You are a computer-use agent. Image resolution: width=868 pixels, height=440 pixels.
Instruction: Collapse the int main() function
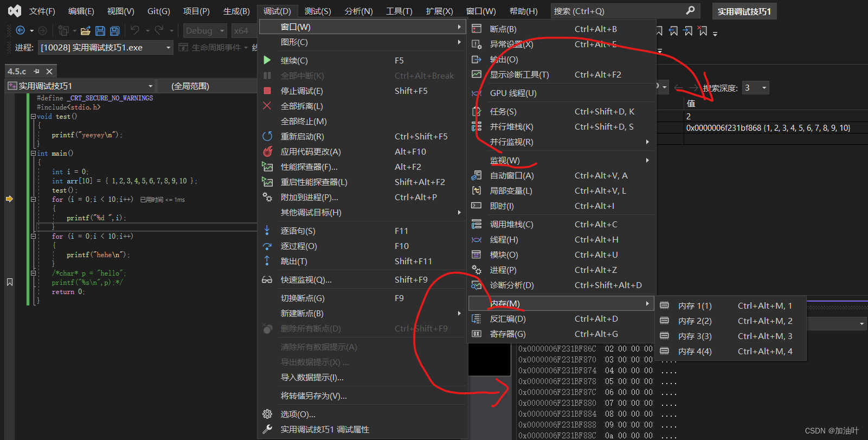click(34, 153)
